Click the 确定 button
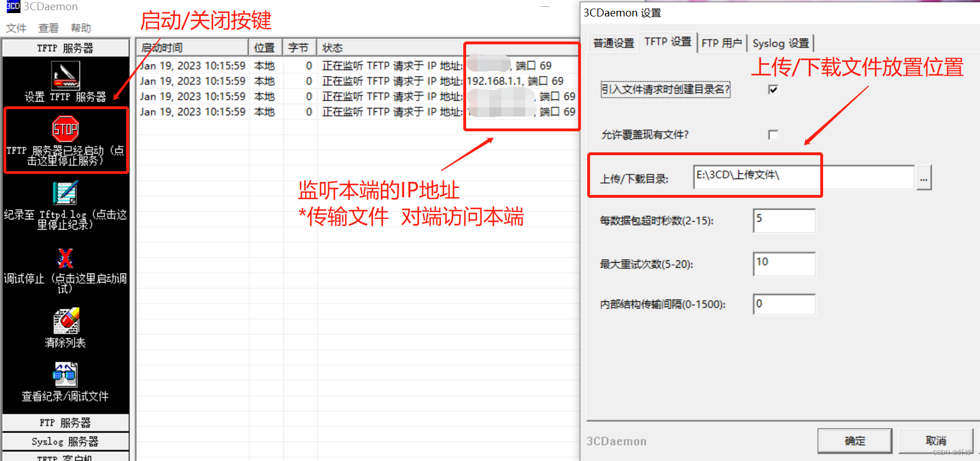980x461 pixels. click(x=855, y=441)
